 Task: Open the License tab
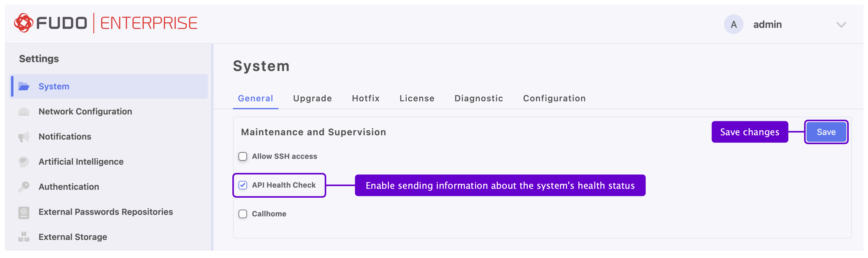point(417,99)
